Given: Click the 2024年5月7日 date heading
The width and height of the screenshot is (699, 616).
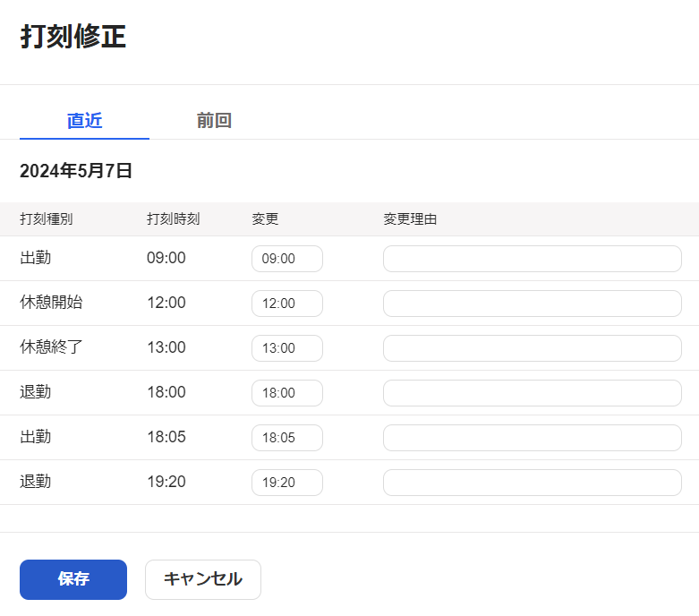Looking at the screenshot, I should 76,171.
